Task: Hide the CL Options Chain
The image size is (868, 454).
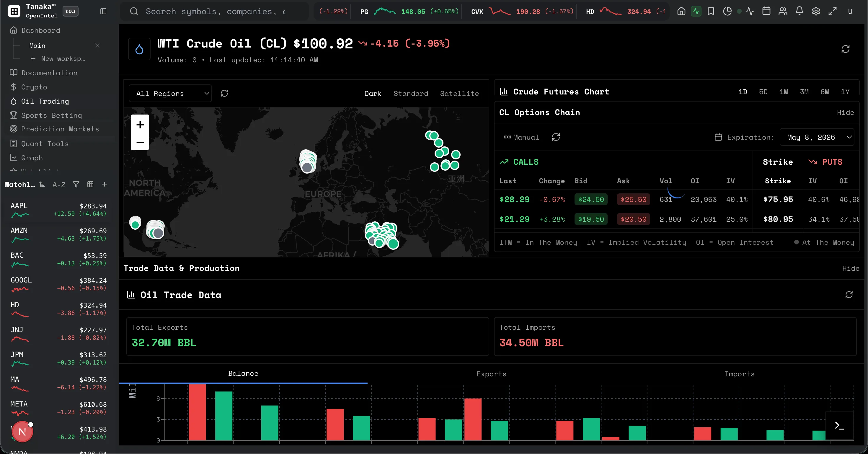Action: (846, 112)
